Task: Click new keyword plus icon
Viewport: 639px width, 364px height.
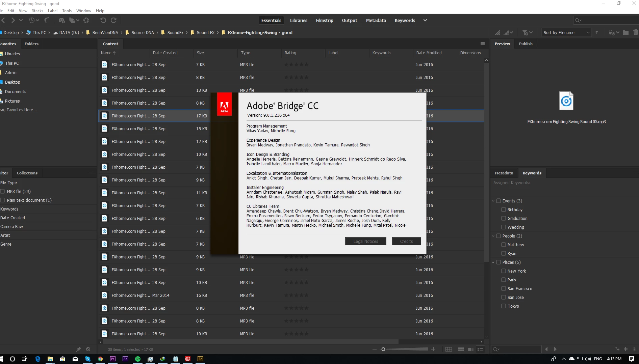Action: pos(625,349)
